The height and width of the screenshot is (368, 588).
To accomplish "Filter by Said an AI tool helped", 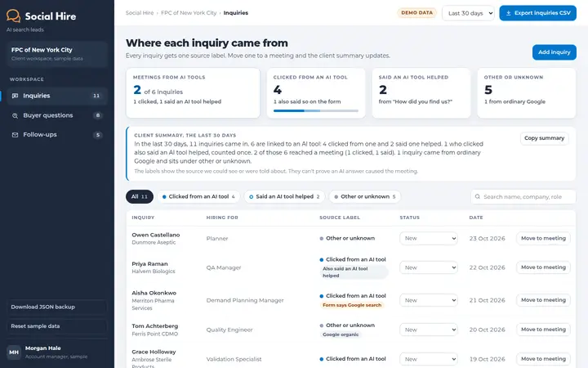I will pyautogui.click(x=285, y=196).
